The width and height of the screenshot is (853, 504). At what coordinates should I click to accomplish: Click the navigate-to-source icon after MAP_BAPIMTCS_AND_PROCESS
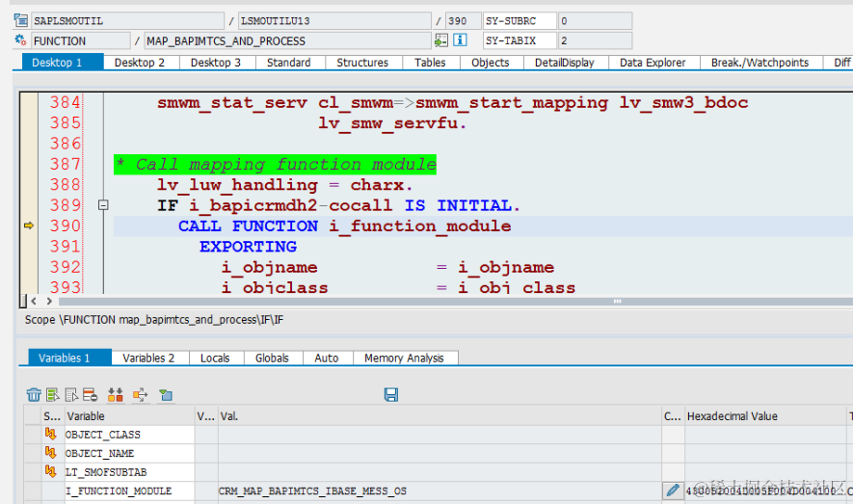(x=441, y=40)
